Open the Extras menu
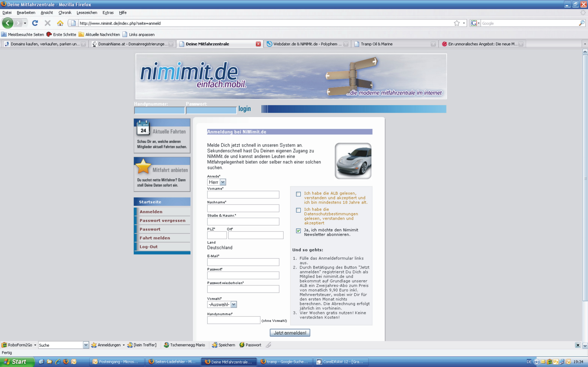The image size is (588, 367). [x=108, y=13]
